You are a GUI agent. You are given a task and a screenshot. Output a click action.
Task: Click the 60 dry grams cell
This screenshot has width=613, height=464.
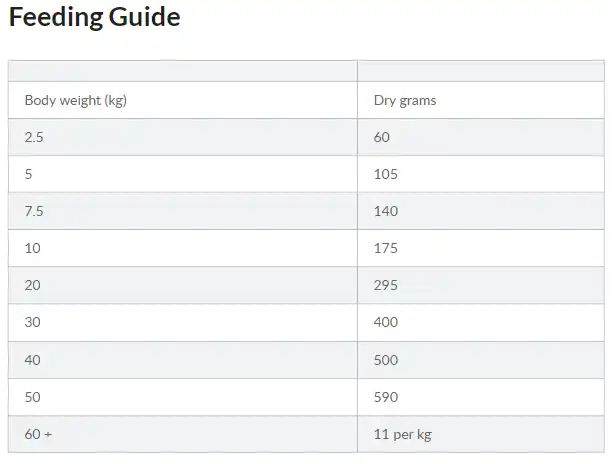click(x=382, y=137)
